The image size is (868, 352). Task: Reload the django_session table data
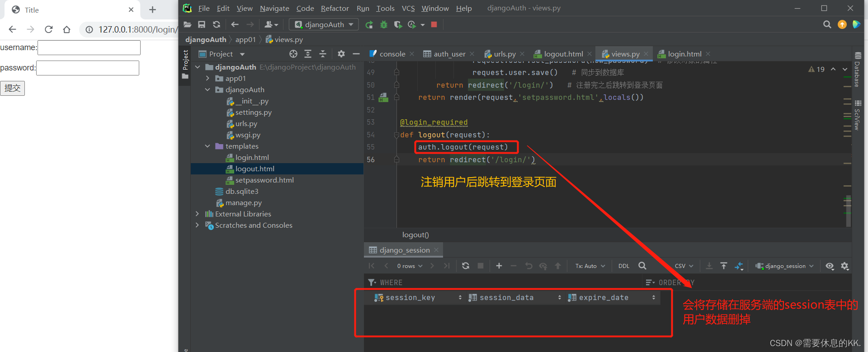click(466, 266)
